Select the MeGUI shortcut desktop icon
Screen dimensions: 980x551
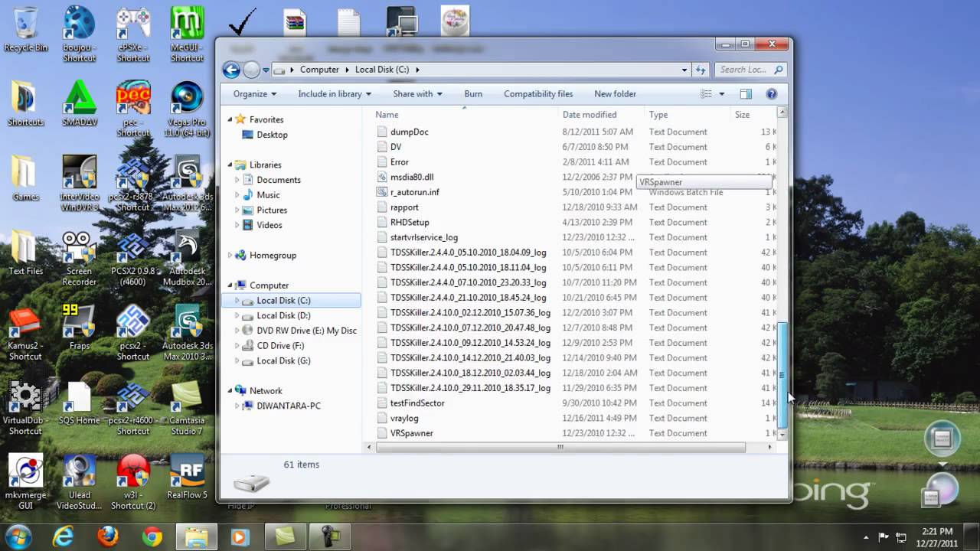187,34
